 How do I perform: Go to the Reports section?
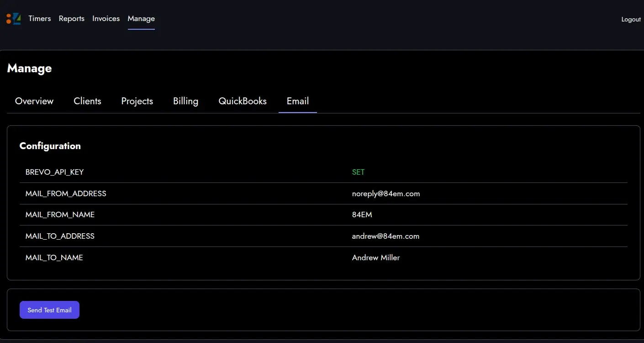(x=72, y=19)
